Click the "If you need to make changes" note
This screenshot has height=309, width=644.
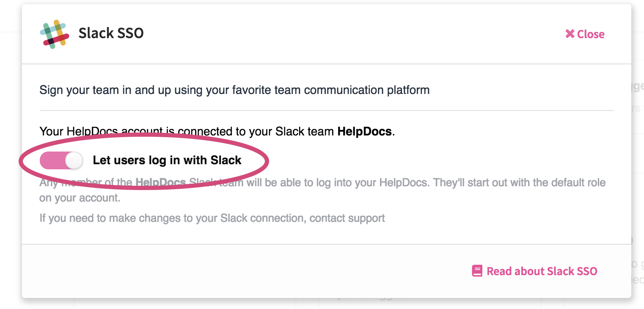212,218
